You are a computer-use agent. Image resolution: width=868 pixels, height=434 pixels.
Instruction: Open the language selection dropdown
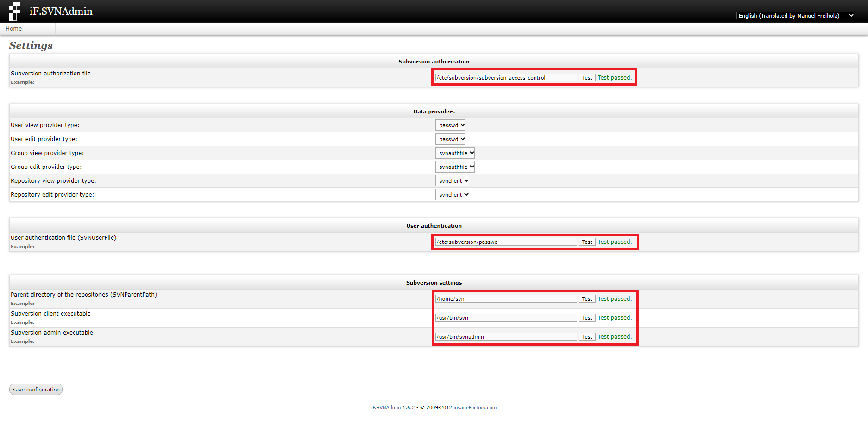pos(795,16)
